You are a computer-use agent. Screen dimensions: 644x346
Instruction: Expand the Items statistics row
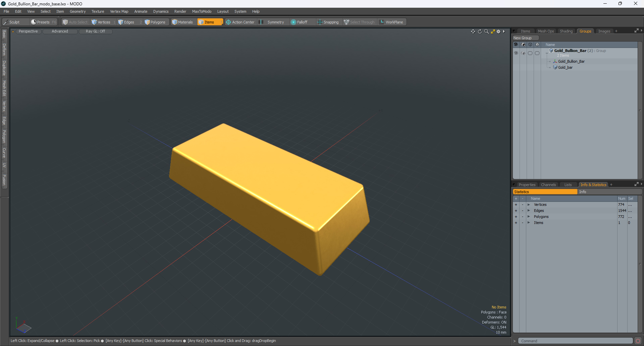tap(529, 223)
